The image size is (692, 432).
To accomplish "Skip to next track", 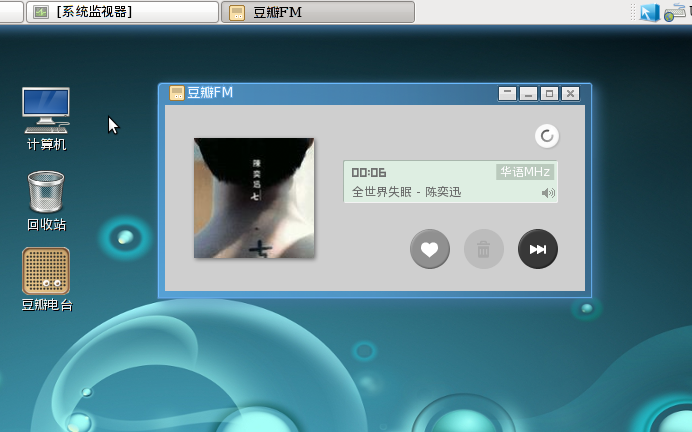I will pyautogui.click(x=538, y=249).
